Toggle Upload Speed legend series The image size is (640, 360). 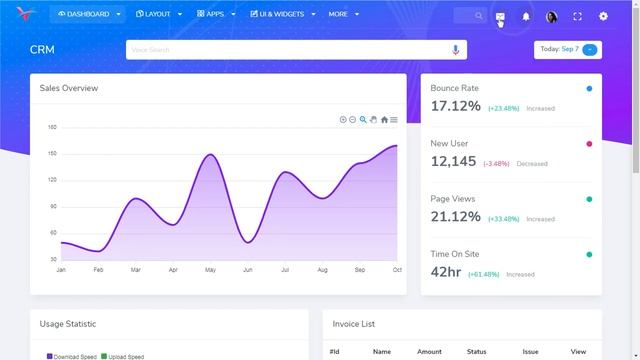pos(122,357)
